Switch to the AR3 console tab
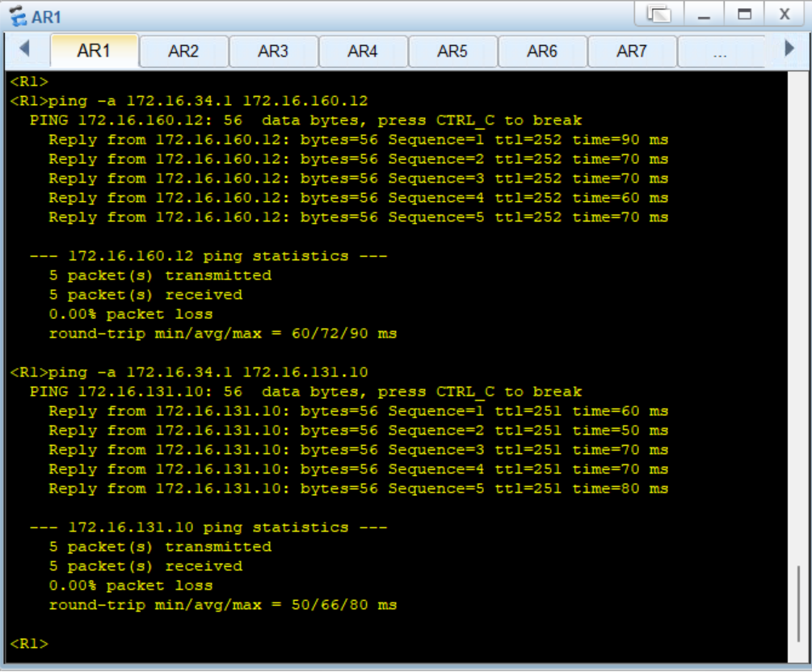The width and height of the screenshot is (812, 672). coord(273,49)
